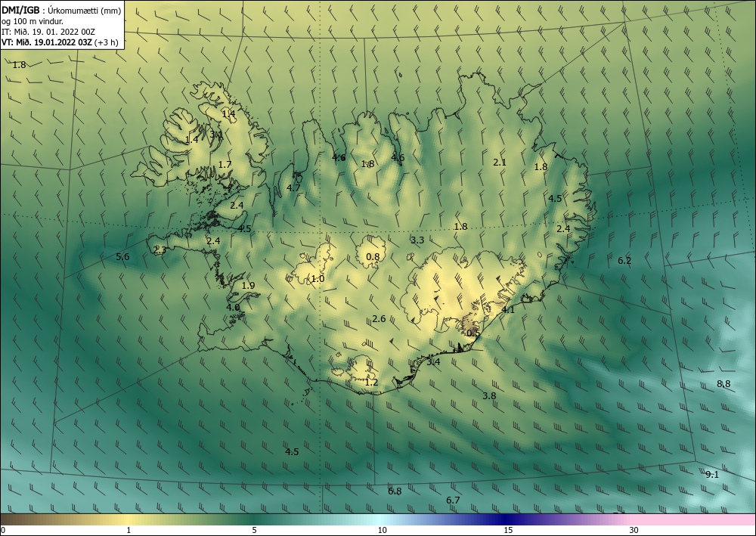
Task: Click the offshore value 6.2 east of Iceland
Action: pyautogui.click(x=624, y=261)
